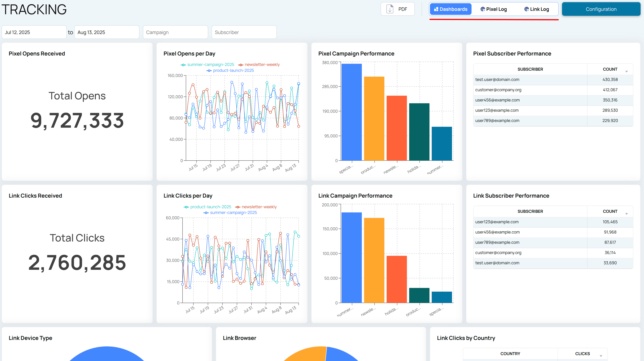This screenshot has height=361, width=644.
Task: Click blue summer... bar in Link Campaign Performance
Action: [351, 258]
